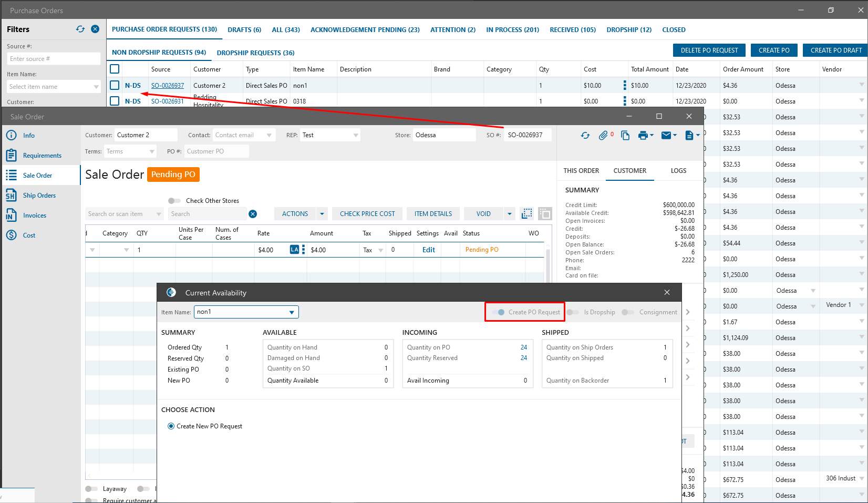Click the refresh filters icon
This screenshot has height=503, width=868.
80,29
